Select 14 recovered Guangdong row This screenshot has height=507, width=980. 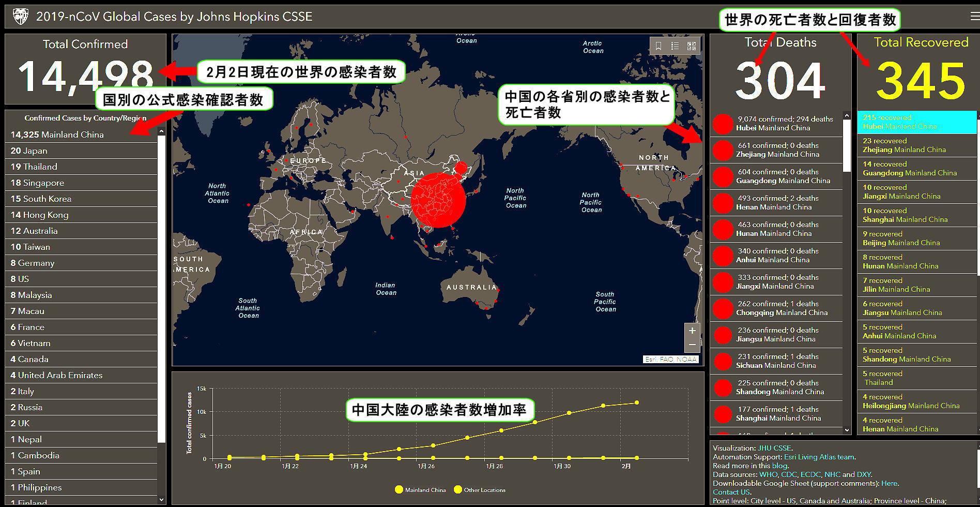pos(917,169)
